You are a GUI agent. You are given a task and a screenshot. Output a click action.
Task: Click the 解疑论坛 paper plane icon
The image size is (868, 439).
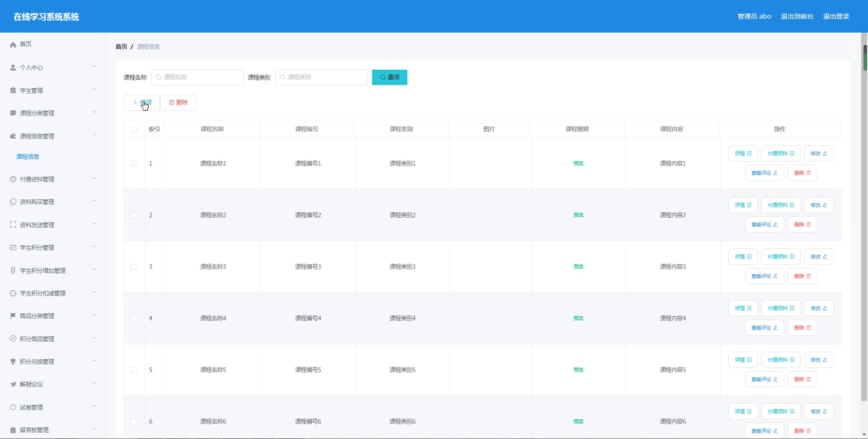tap(13, 384)
